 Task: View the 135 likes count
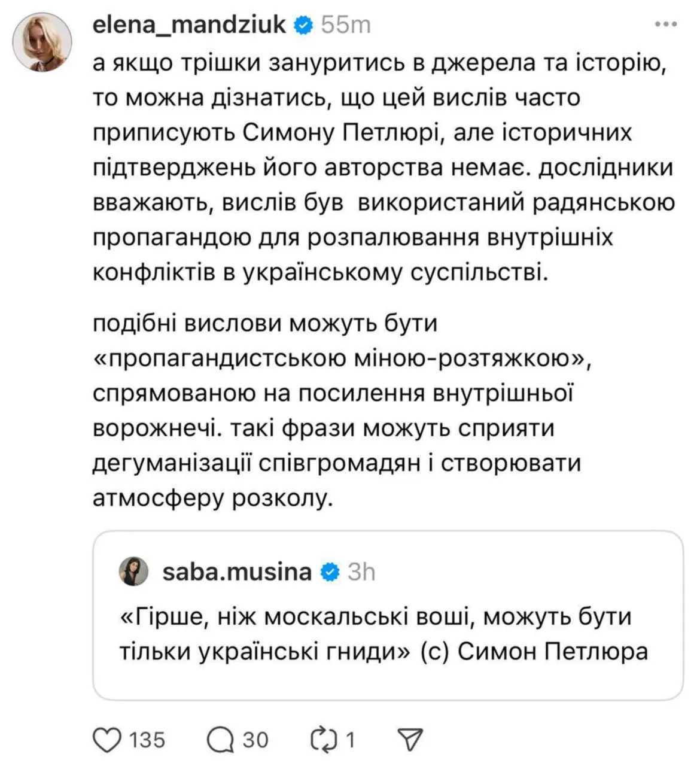[x=147, y=740]
